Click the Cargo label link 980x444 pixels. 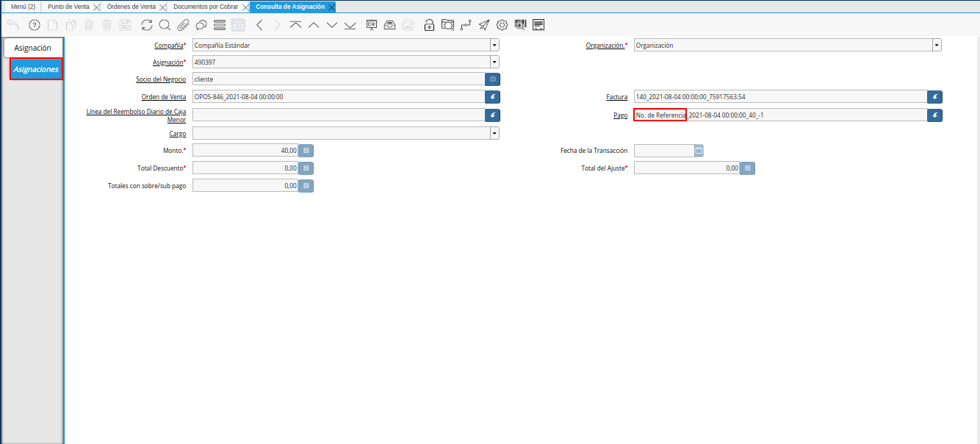pyautogui.click(x=177, y=134)
